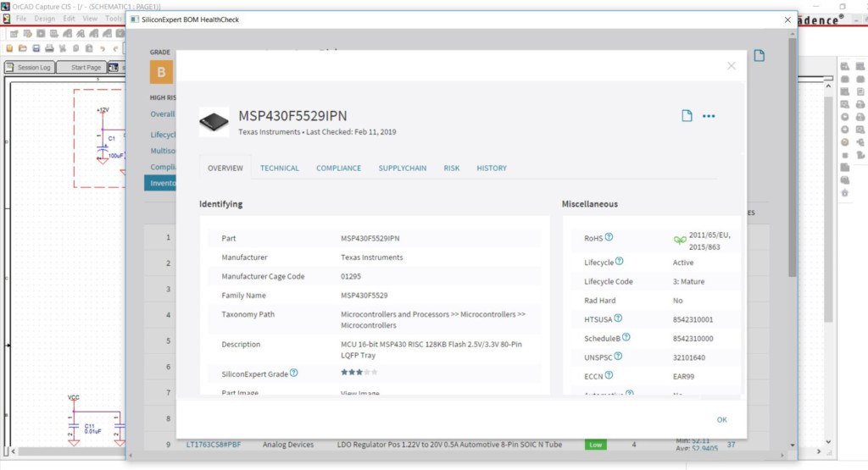Viewport: 868px width, 470px height.
Task: Click the RoHS help question-mark icon
Action: (x=609, y=237)
